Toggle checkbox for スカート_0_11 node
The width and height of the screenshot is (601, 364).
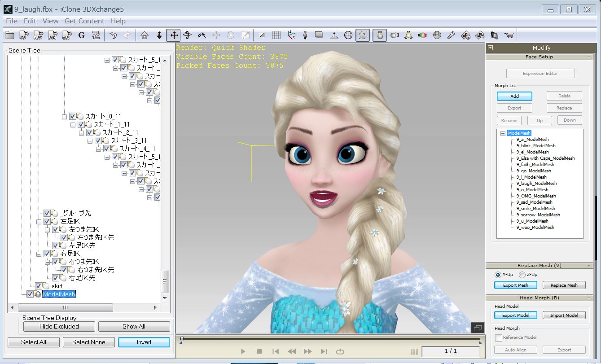coord(73,116)
